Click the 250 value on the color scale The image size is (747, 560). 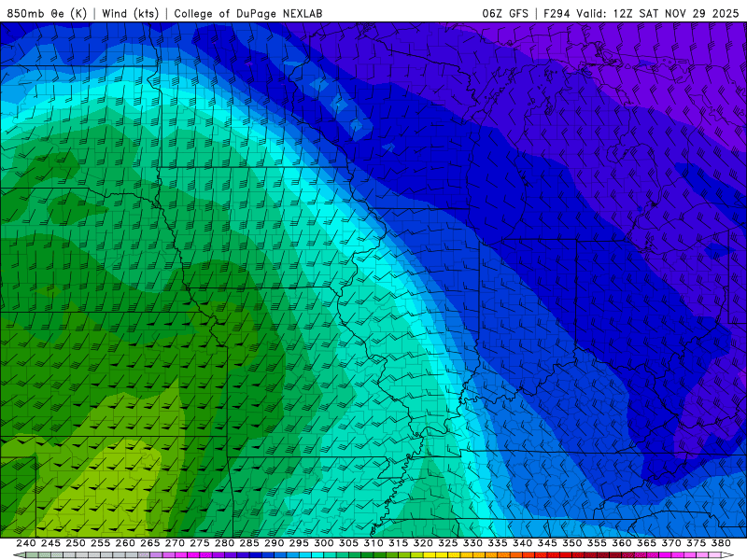click(x=76, y=543)
